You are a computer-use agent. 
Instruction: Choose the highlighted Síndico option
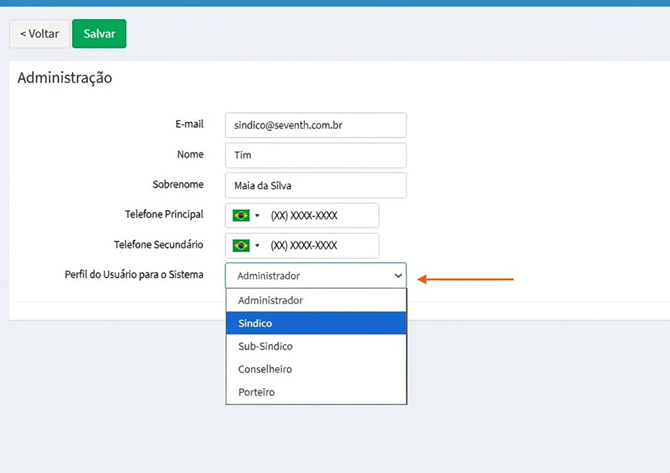pos(316,323)
